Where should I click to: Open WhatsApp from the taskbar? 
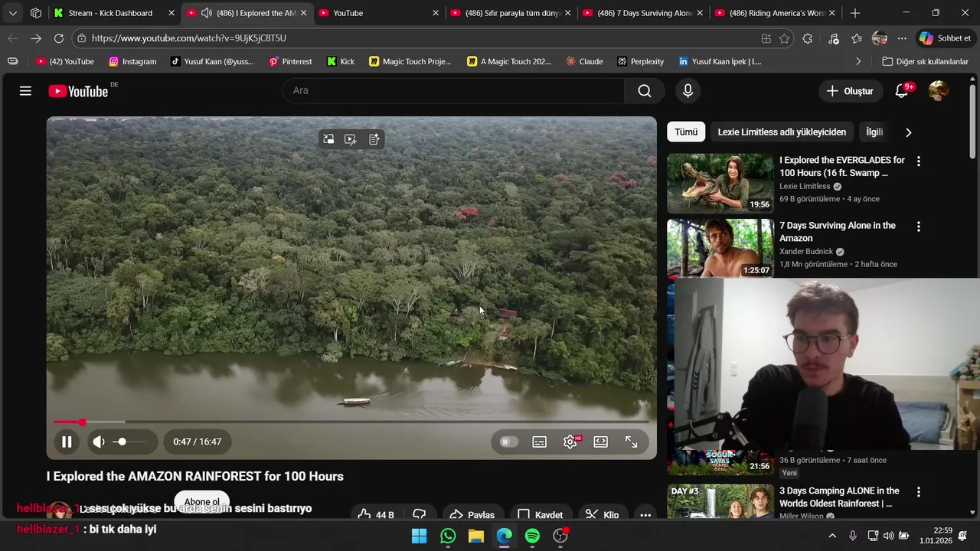click(448, 536)
